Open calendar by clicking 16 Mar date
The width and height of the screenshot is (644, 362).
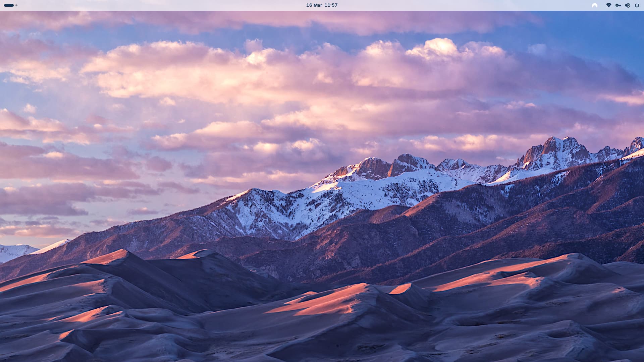(314, 5)
